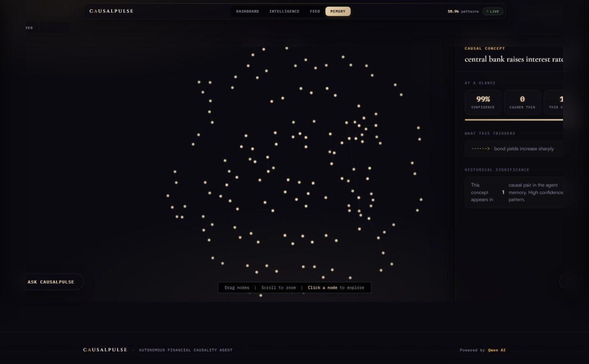This screenshot has height=364, width=589.
Task: Click the 99% Confidence card
Action: click(483, 102)
